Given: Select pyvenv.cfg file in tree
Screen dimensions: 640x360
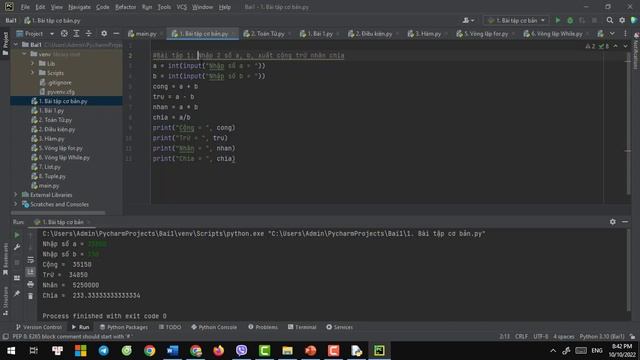Looking at the screenshot, I should click(x=57, y=92).
